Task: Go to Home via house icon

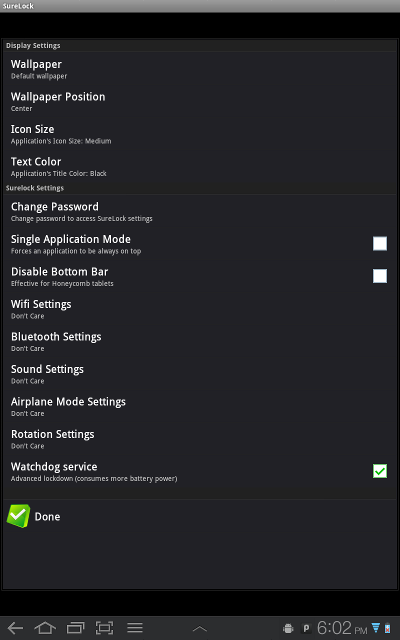Action: click(x=45, y=628)
